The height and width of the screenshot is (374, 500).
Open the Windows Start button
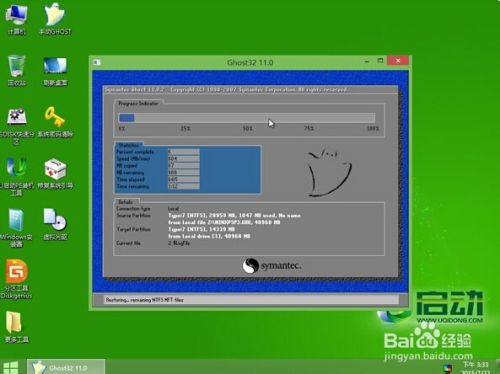(x=11, y=367)
